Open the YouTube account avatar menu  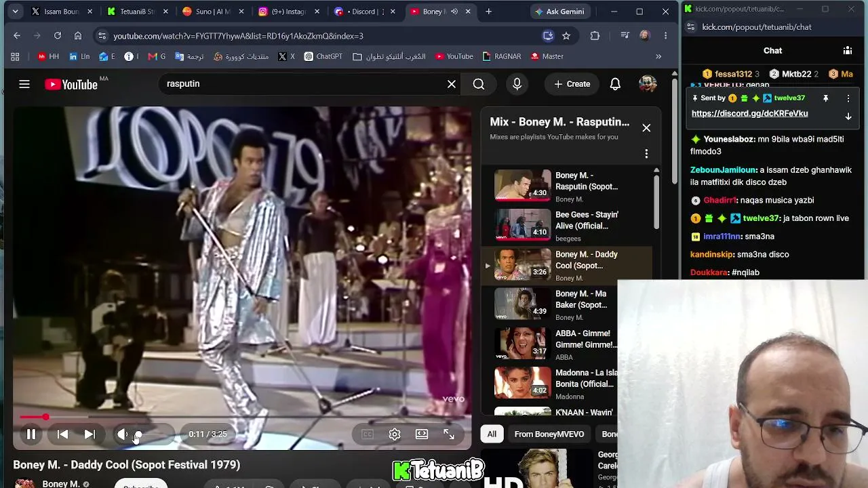648,84
